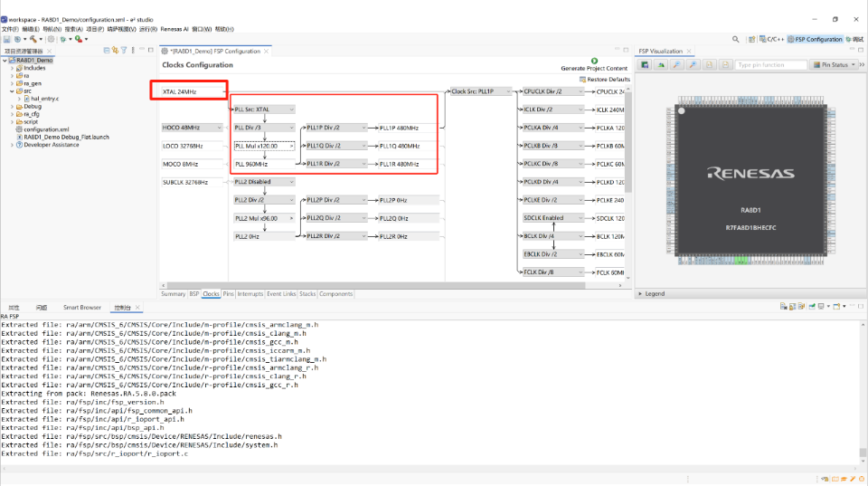Viewport: 868px width, 486px height.
Task: Open XTAL 24MHz frequency field
Action: pos(193,91)
